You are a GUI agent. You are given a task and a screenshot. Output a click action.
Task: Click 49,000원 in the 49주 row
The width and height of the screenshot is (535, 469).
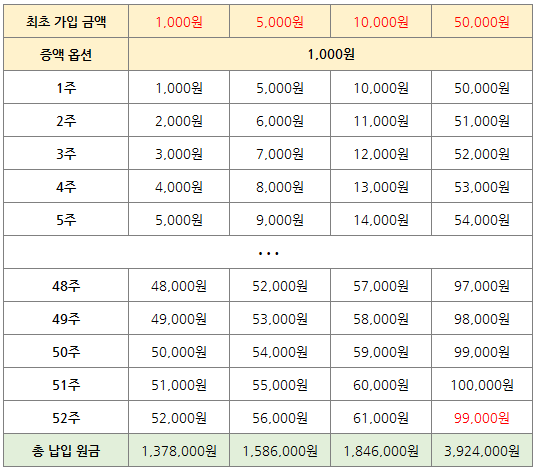point(179,318)
